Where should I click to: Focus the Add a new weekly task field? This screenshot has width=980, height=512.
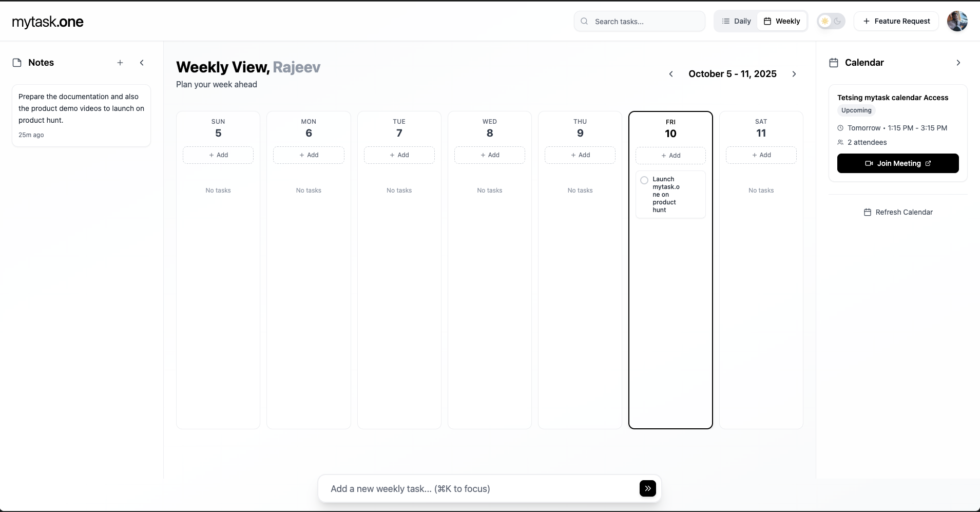(482, 489)
